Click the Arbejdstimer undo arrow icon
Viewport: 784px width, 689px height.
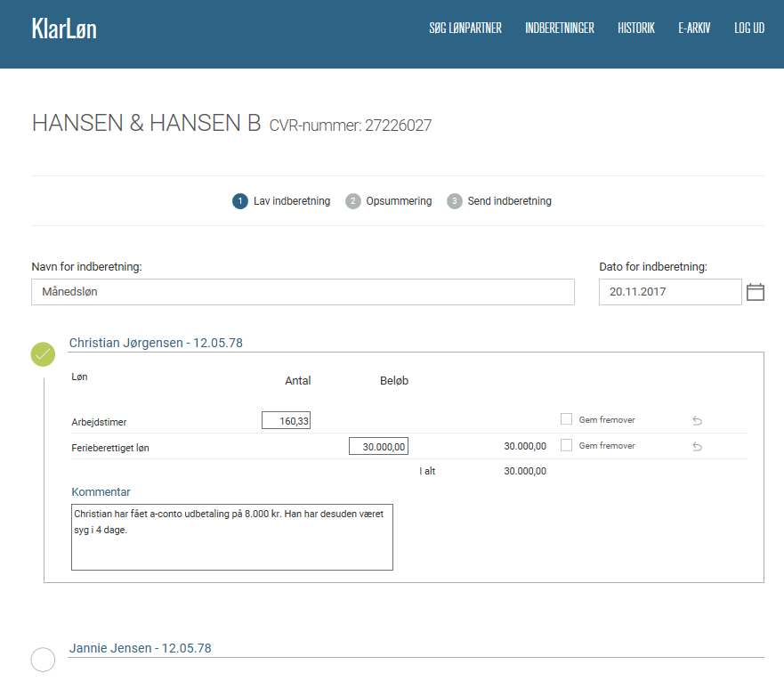(697, 421)
